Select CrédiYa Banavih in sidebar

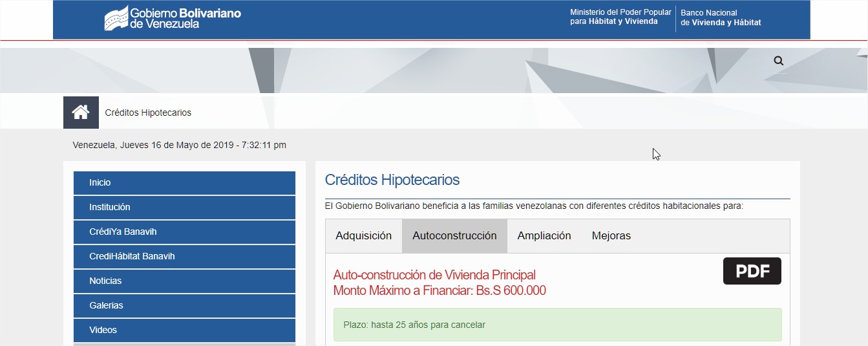tap(184, 232)
